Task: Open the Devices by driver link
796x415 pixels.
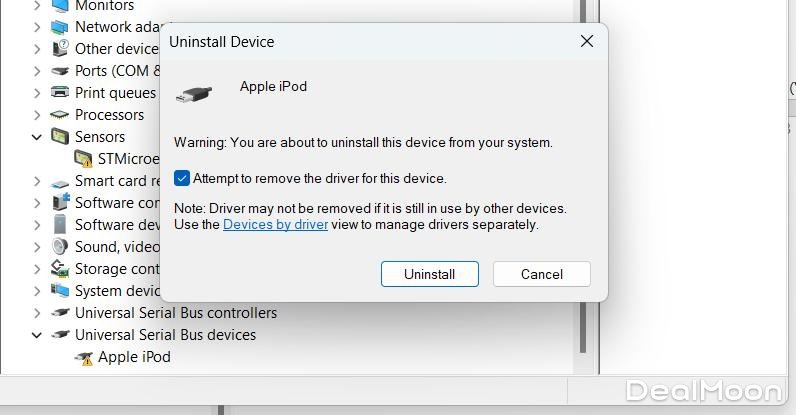Action: point(275,225)
